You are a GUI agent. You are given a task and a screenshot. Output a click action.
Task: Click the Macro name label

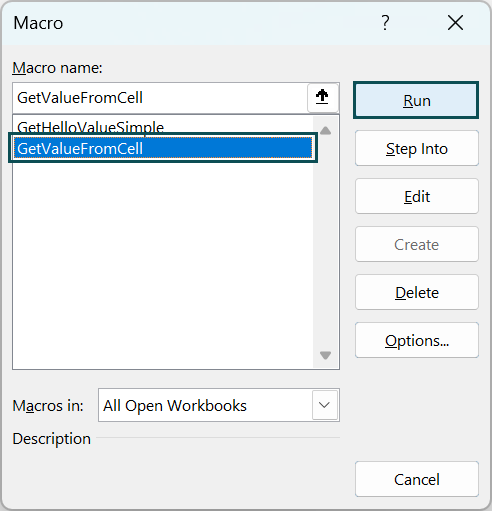pos(57,68)
